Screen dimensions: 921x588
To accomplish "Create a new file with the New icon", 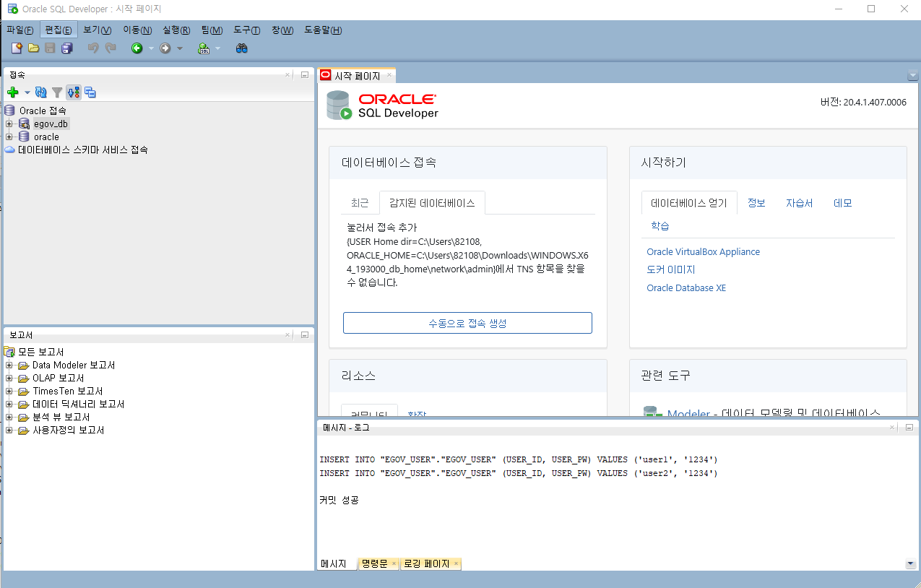I will 17,48.
